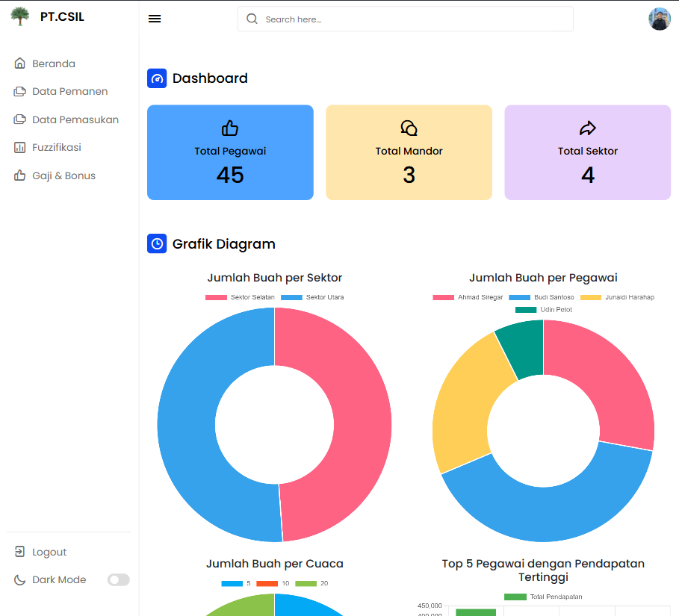Click the Dashboard heading text

pyautogui.click(x=210, y=78)
